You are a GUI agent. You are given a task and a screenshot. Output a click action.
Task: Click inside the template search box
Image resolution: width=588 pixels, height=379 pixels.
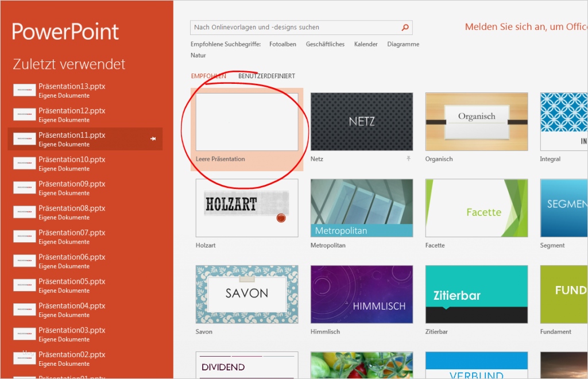(287, 27)
